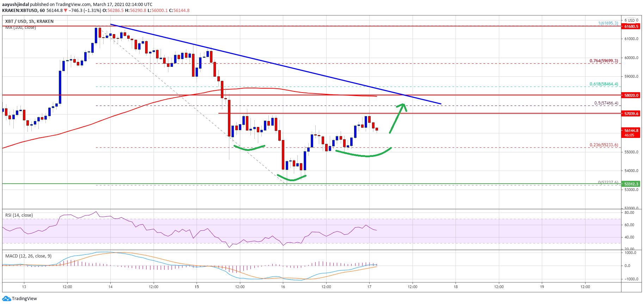Select the 1(61695.3) Fibonacci level text
The height and width of the screenshot is (305, 644).
pyautogui.click(x=608, y=23)
